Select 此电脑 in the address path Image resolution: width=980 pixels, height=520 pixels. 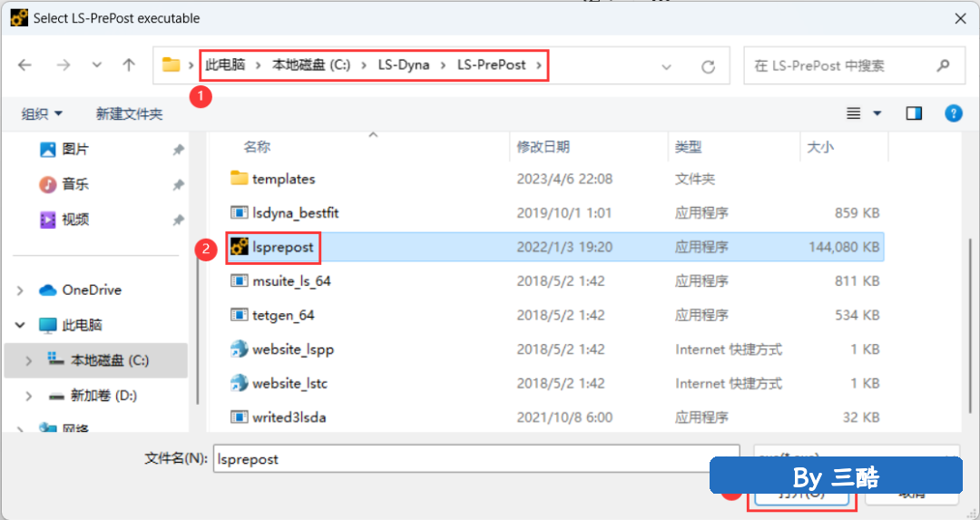(x=225, y=65)
